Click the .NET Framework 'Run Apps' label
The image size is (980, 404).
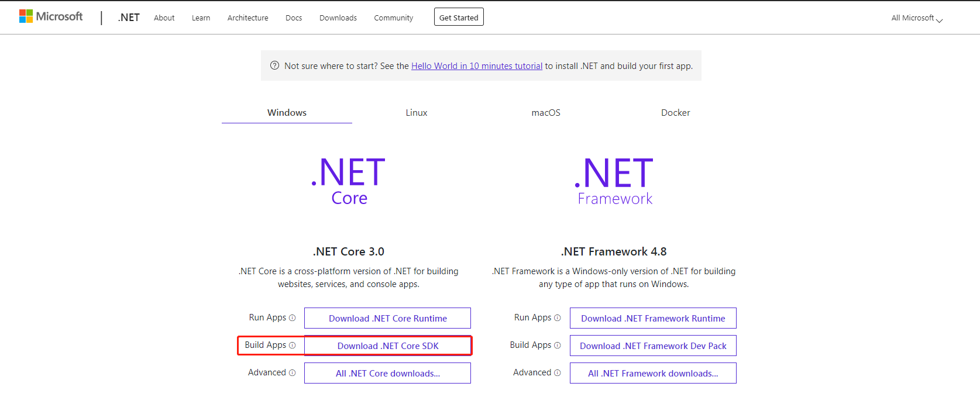[x=533, y=317]
